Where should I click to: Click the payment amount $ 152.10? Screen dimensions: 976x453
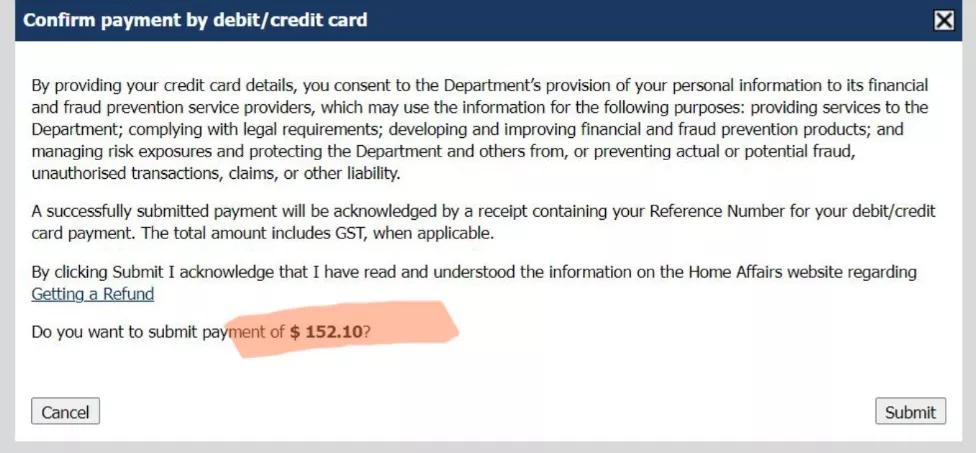point(326,332)
